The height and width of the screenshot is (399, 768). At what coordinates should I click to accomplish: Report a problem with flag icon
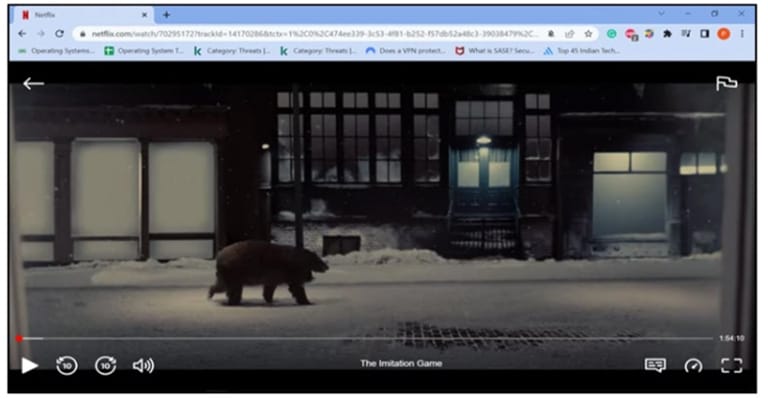point(726,83)
